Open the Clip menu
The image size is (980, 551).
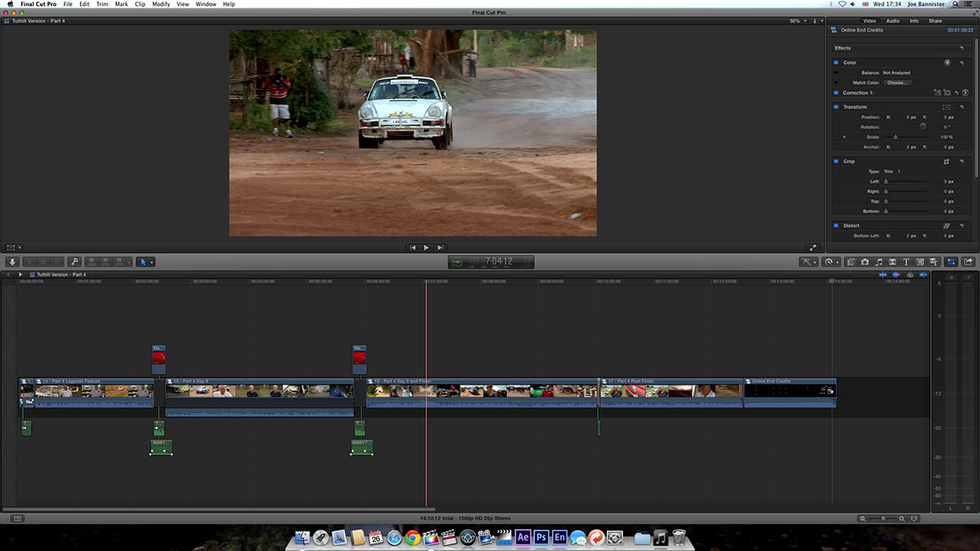point(140,4)
